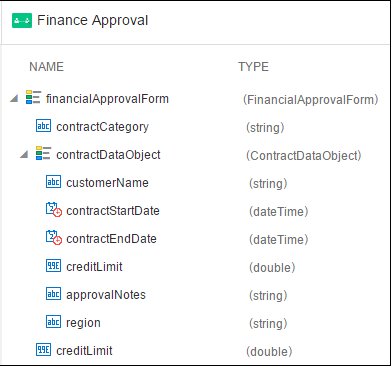Click the (string) type of region
The image size is (391, 366).
tap(268, 324)
